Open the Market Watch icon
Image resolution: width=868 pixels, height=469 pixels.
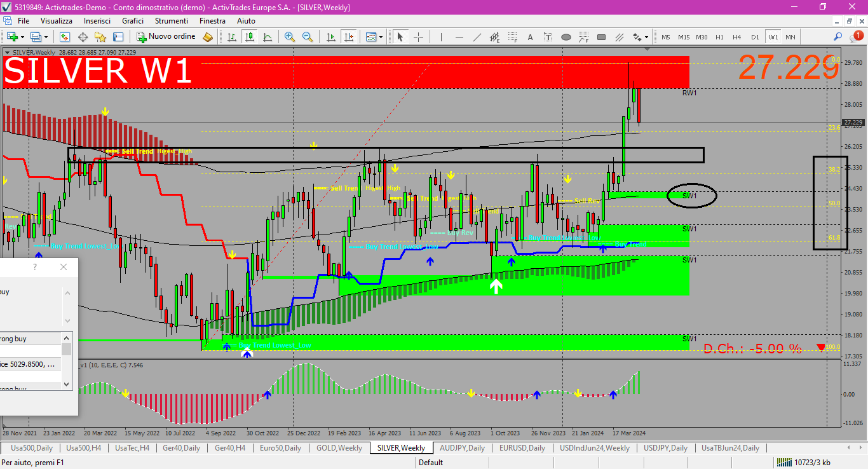[65, 37]
